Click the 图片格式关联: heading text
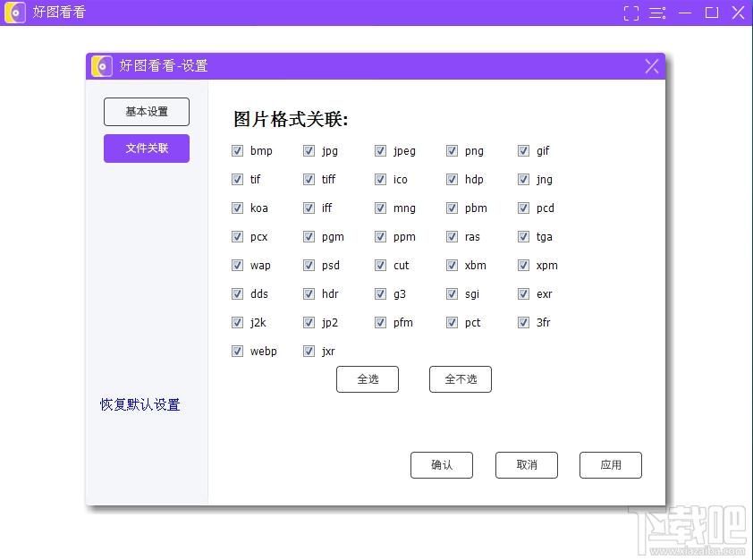 pos(291,119)
